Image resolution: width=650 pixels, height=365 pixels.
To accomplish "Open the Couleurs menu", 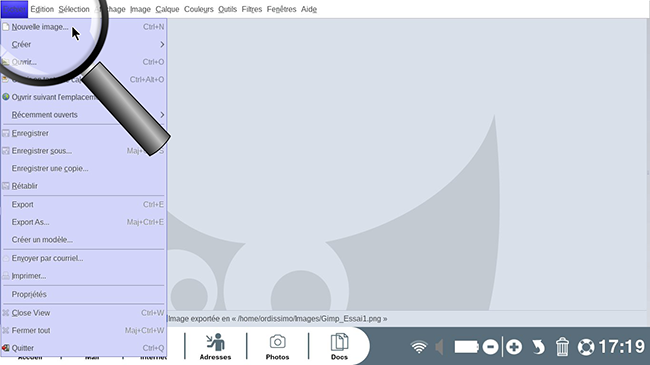I will (199, 9).
